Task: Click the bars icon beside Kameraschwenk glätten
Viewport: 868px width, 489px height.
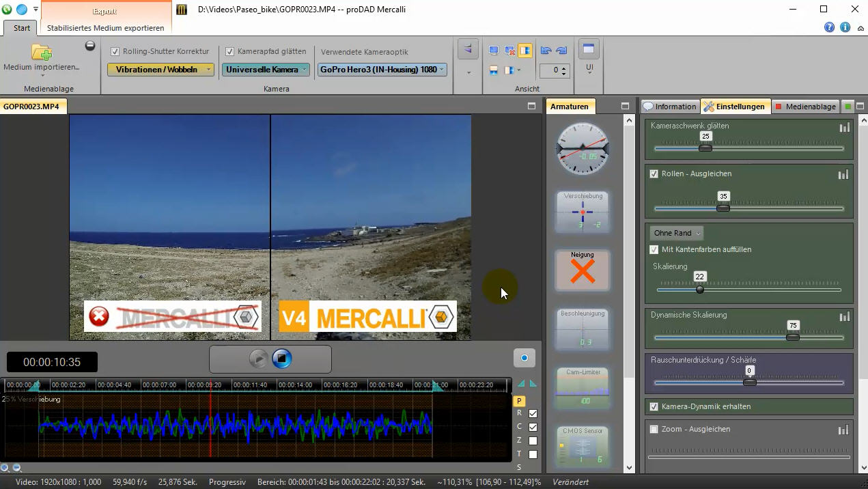Action: coord(844,127)
